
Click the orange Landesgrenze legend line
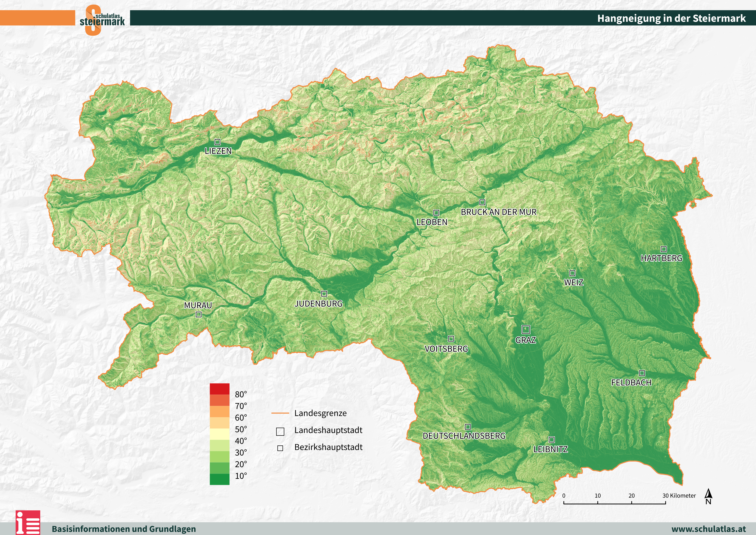280,413
